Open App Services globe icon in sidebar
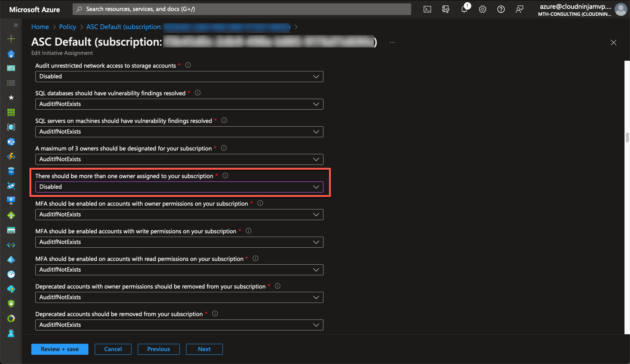Viewport: 630px width, 364px height. point(11,142)
